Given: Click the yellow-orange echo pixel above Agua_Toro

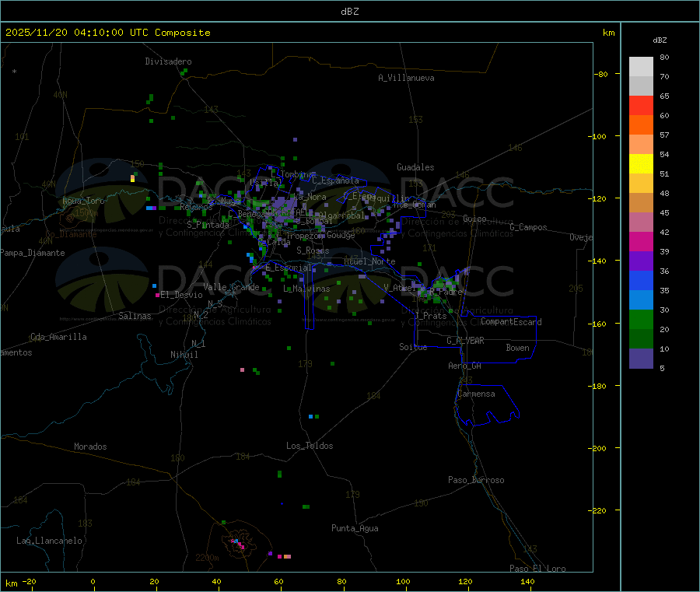Looking at the screenshot, I should tap(132, 179).
